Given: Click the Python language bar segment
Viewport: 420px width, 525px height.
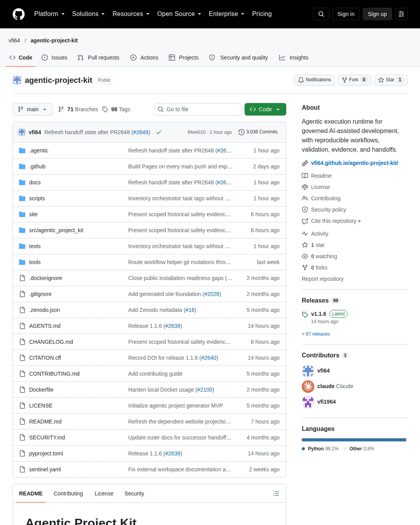Looking at the screenshot, I should [354, 440].
